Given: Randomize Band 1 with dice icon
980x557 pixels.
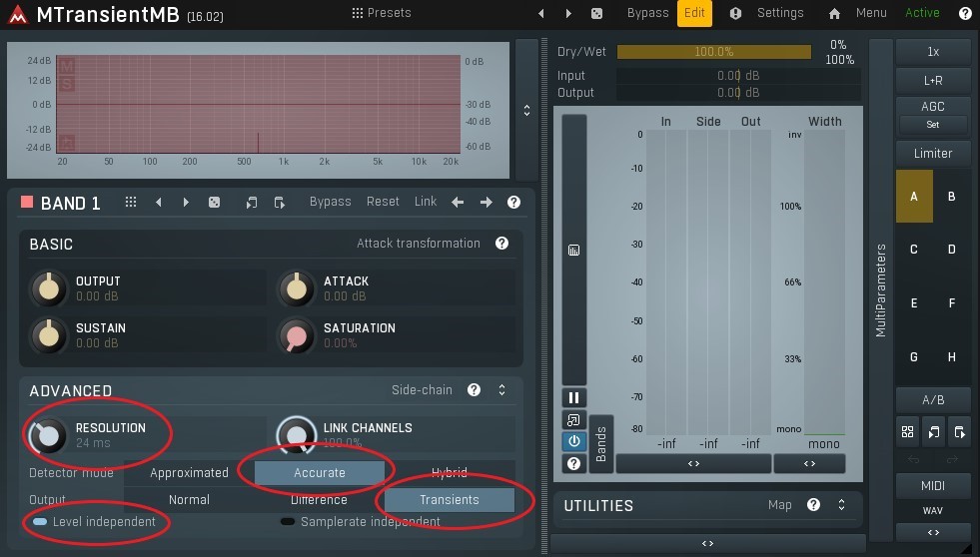Looking at the screenshot, I should point(214,202).
